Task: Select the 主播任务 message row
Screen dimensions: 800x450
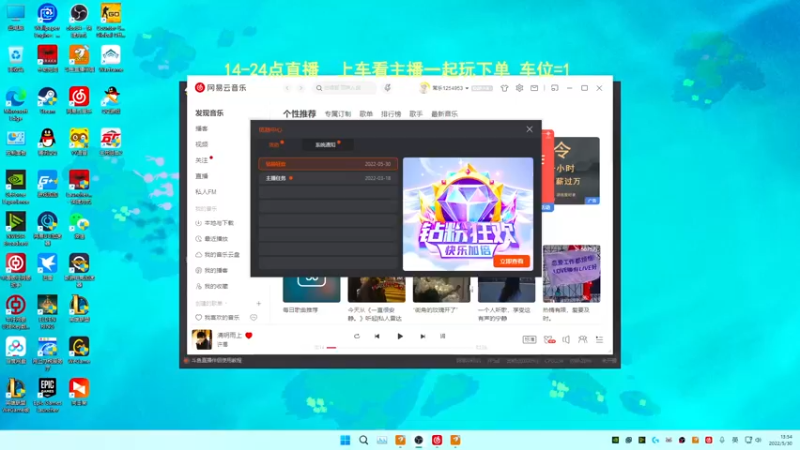Action: coord(328,178)
